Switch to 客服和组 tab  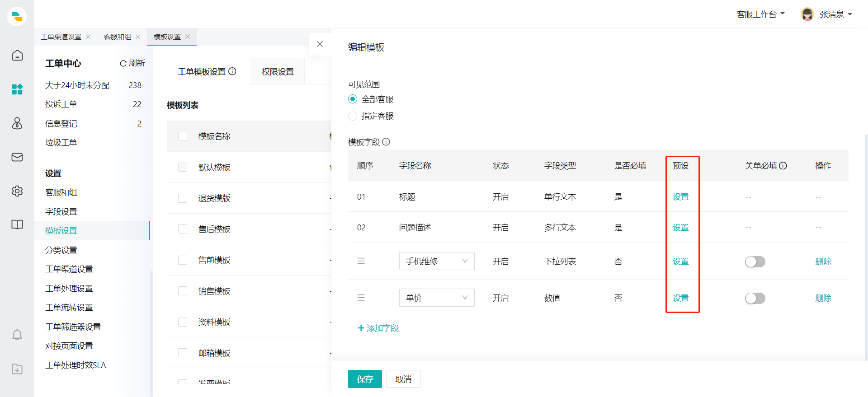tap(118, 37)
